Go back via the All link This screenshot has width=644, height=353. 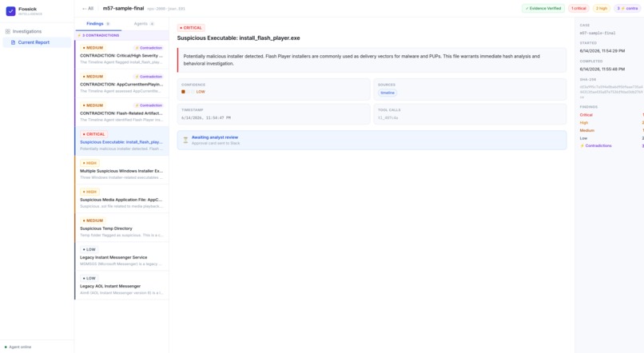[x=88, y=8]
